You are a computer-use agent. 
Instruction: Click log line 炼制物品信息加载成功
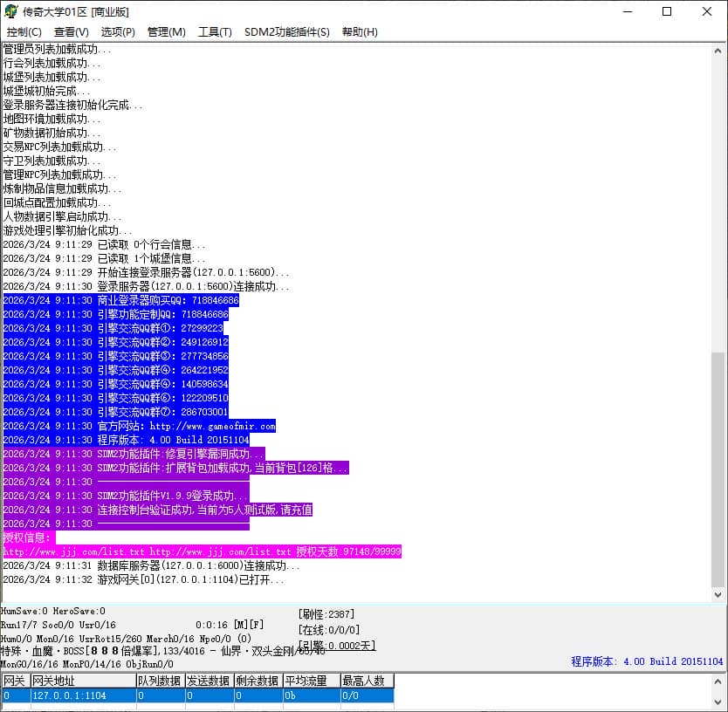pyautogui.click(x=62, y=189)
